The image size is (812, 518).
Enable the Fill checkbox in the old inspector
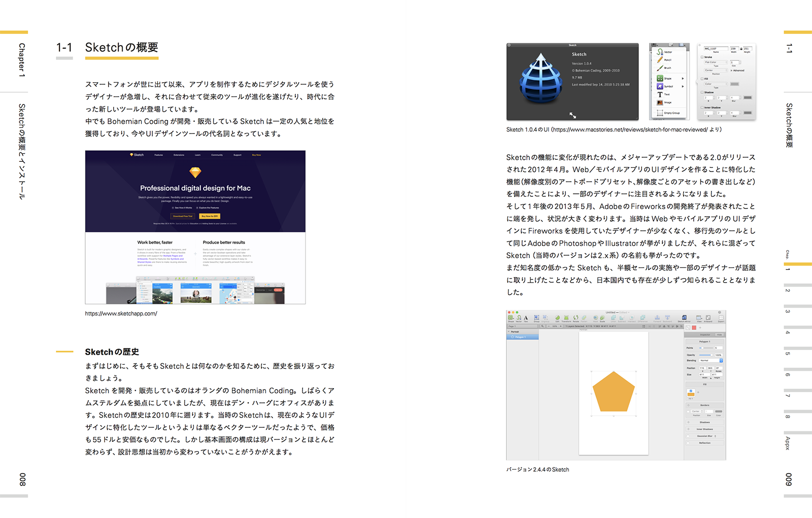[702, 79]
